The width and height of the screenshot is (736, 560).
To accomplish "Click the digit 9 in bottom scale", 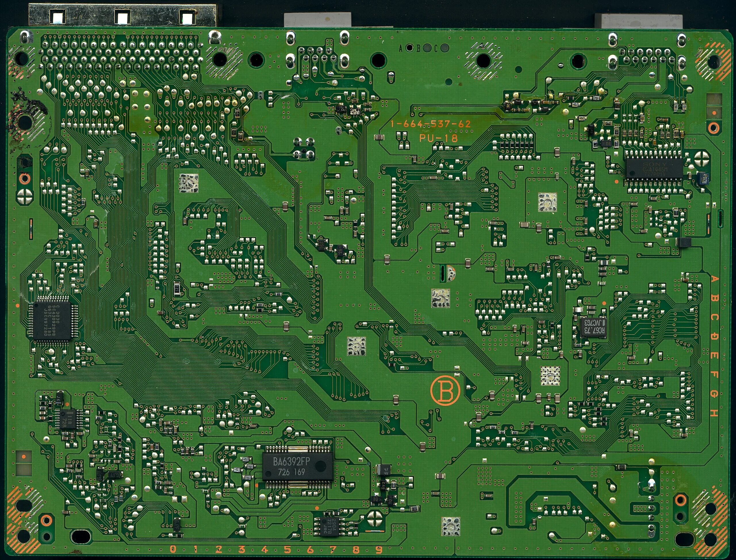I will click(x=379, y=549).
